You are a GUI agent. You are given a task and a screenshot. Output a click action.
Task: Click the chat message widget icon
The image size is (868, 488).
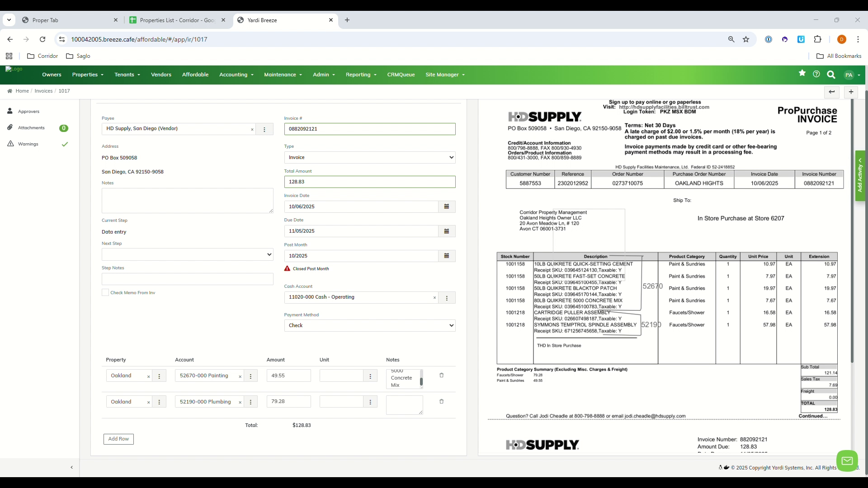pyautogui.click(x=847, y=461)
